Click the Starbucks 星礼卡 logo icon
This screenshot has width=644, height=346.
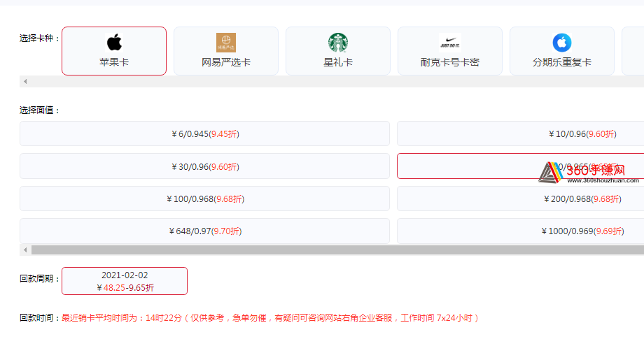[x=338, y=43]
